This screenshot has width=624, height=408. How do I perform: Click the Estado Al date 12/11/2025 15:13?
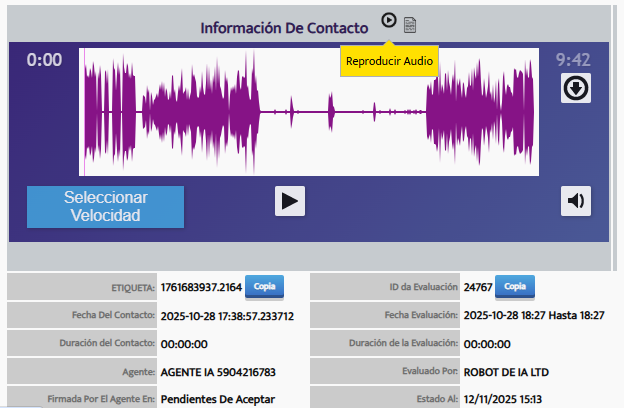[507, 400]
